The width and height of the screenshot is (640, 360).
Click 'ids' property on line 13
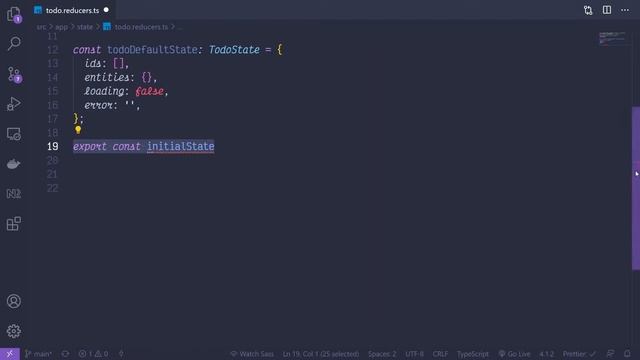93,63
